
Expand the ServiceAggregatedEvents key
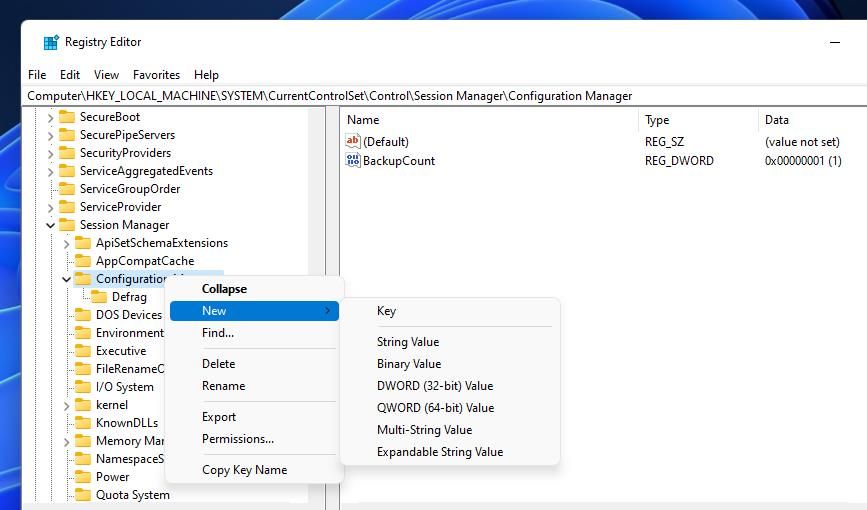tap(50, 171)
